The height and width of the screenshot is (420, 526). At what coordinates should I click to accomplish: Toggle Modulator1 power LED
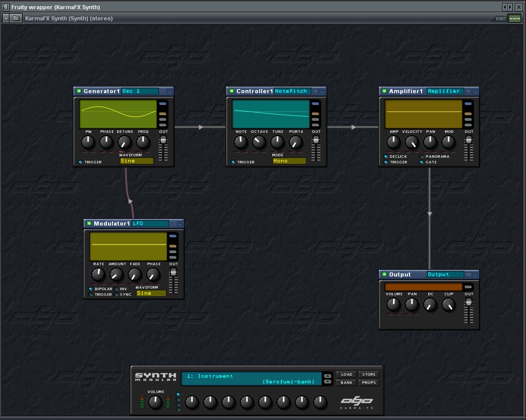89,223
